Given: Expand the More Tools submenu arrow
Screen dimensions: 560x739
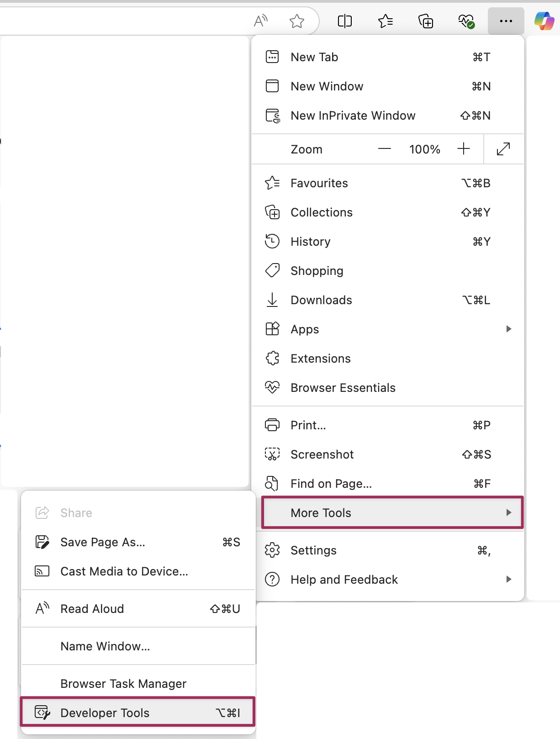Looking at the screenshot, I should (509, 512).
